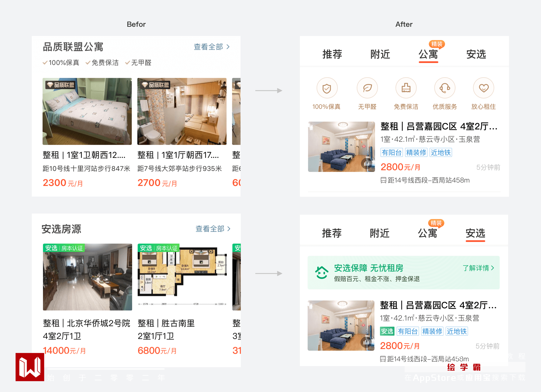The height and width of the screenshot is (392, 541).
Task: Select the 安选 tab in upper panel
Action: tap(476, 54)
